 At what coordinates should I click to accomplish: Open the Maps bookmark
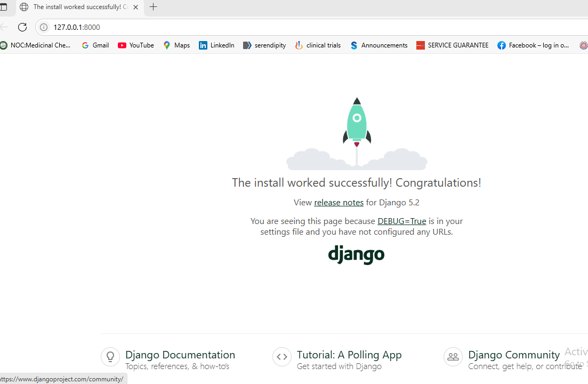pos(176,45)
